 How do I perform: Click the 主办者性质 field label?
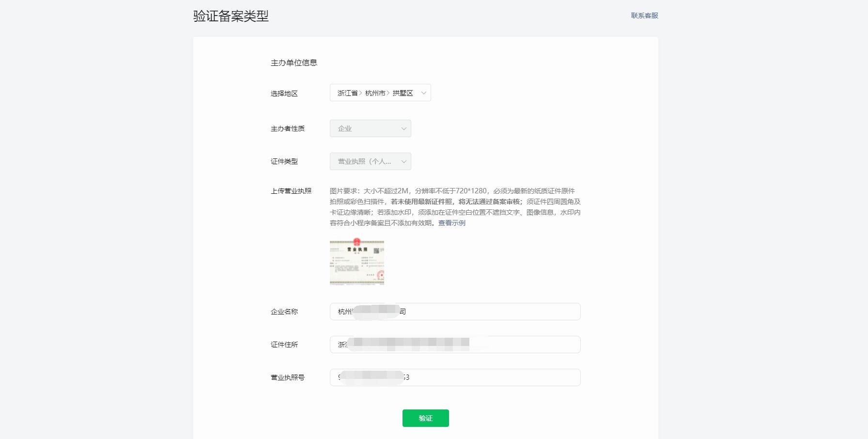288,129
